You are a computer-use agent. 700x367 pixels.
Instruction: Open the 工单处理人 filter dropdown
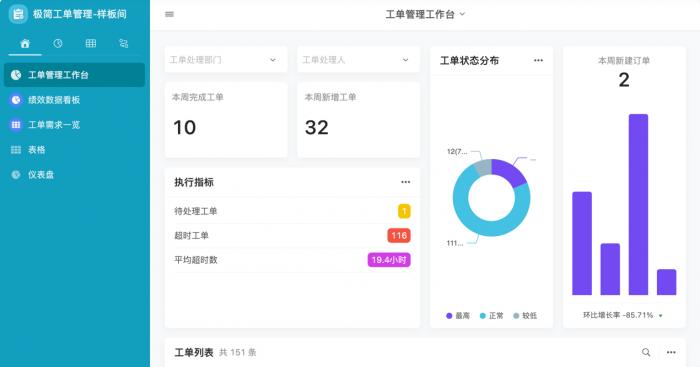(358, 60)
